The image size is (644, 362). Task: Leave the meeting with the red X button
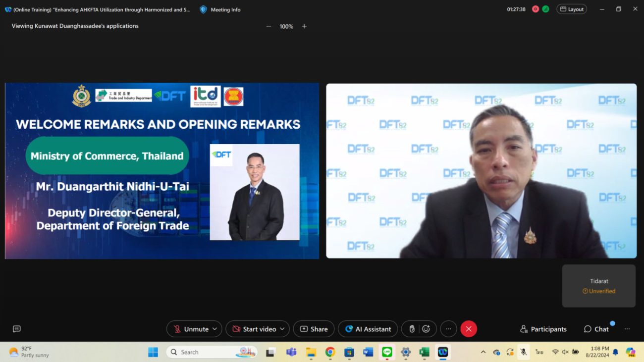tap(469, 329)
